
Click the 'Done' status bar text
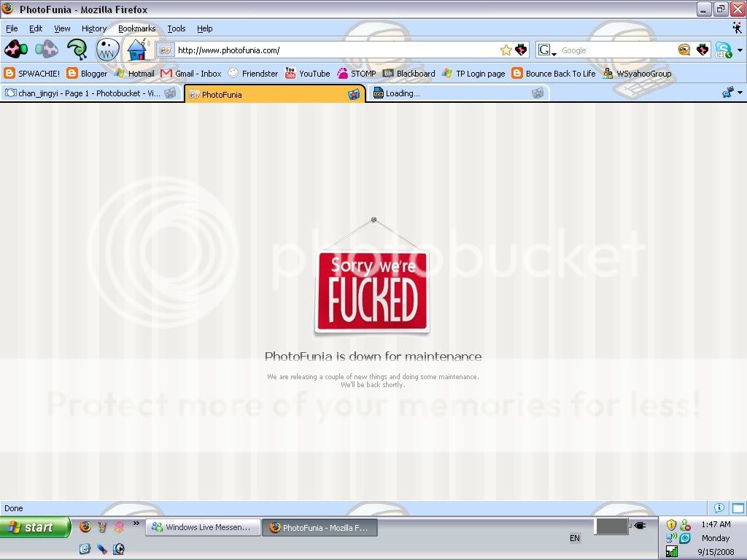click(x=14, y=508)
